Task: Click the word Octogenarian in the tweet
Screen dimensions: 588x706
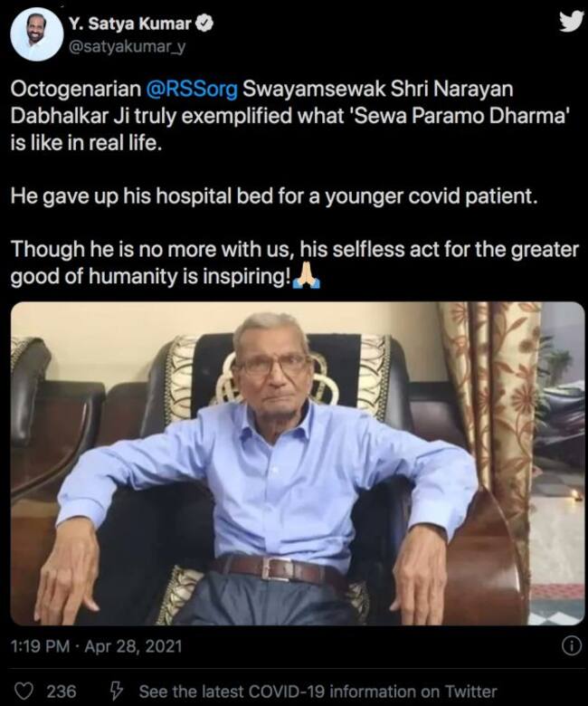Action: coord(76,89)
